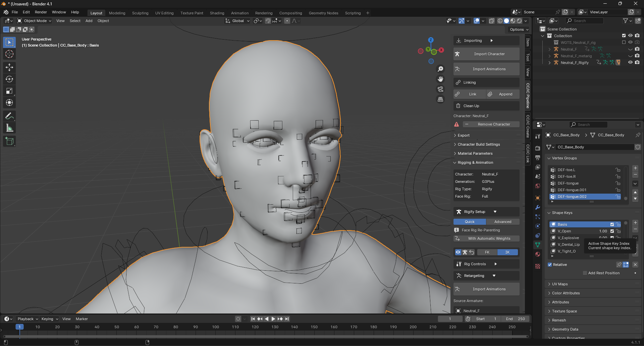Screen dimensions: 644x346
Task: Toggle Collection eye visibility in outliner
Action: [630, 36]
